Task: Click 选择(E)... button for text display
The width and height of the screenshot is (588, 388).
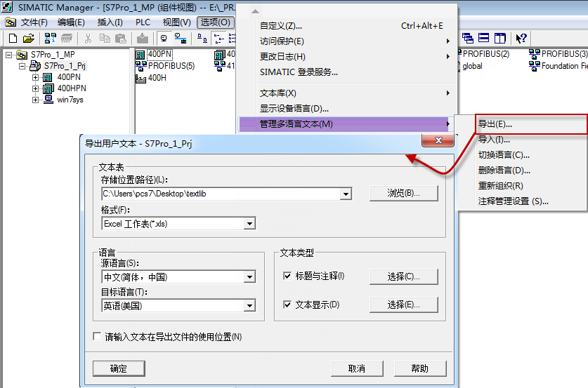Action: (403, 305)
